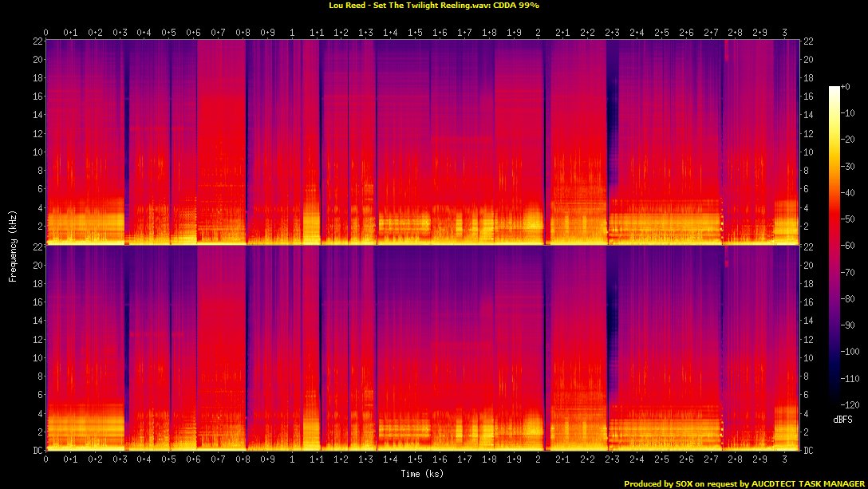Screen dimensions: 868x489
Task: Click the lower channel spectrogram plot
Action: click(423, 349)
